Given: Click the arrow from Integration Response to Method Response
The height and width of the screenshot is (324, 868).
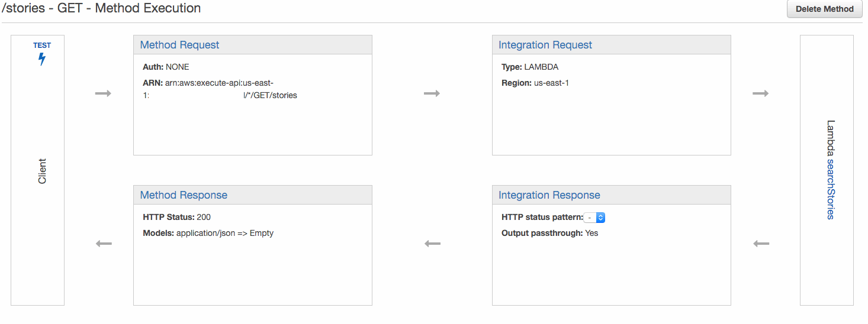Looking at the screenshot, I should 432,244.
